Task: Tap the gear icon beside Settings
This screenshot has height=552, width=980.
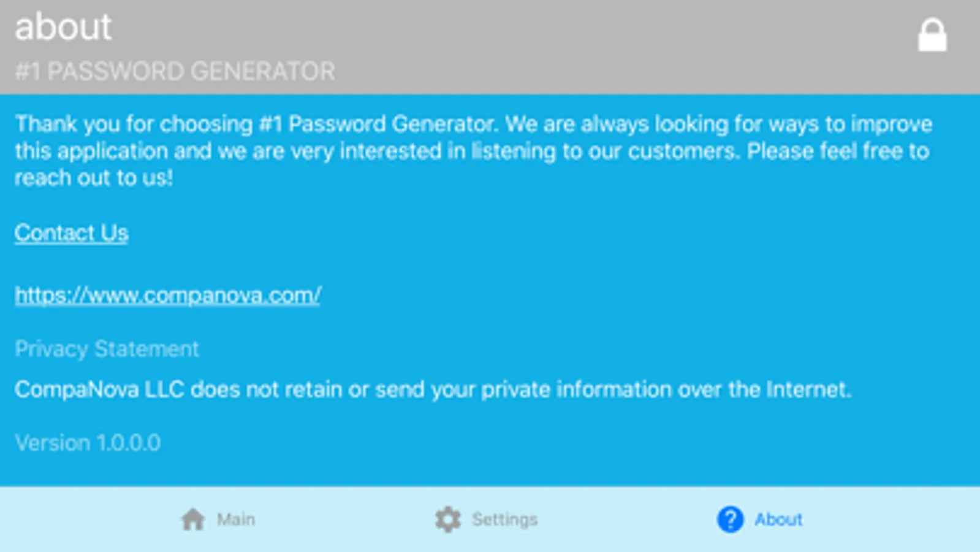Action: pos(448,519)
